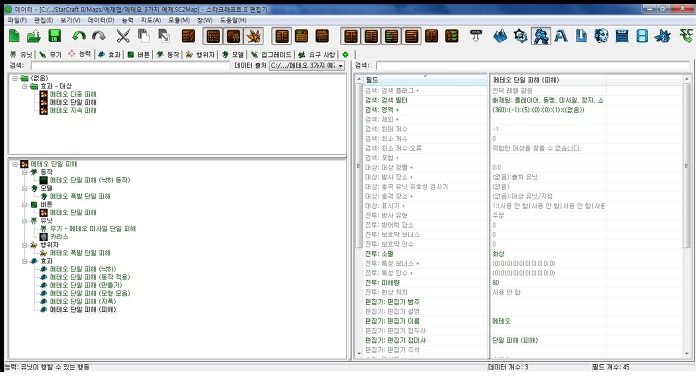Image resolution: width=700 pixels, height=376 pixels.
Task: Collapse the (없음) root folder node
Action: click(15, 78)
